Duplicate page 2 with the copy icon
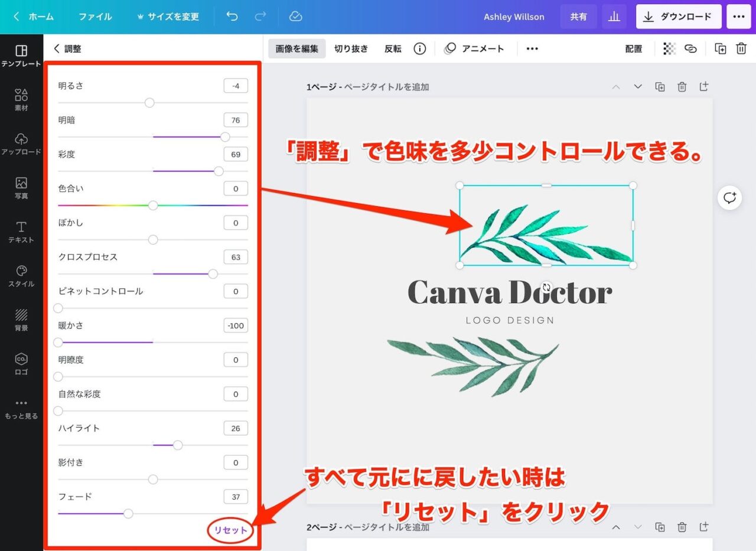The image size is (756, 551). point(660,527)
